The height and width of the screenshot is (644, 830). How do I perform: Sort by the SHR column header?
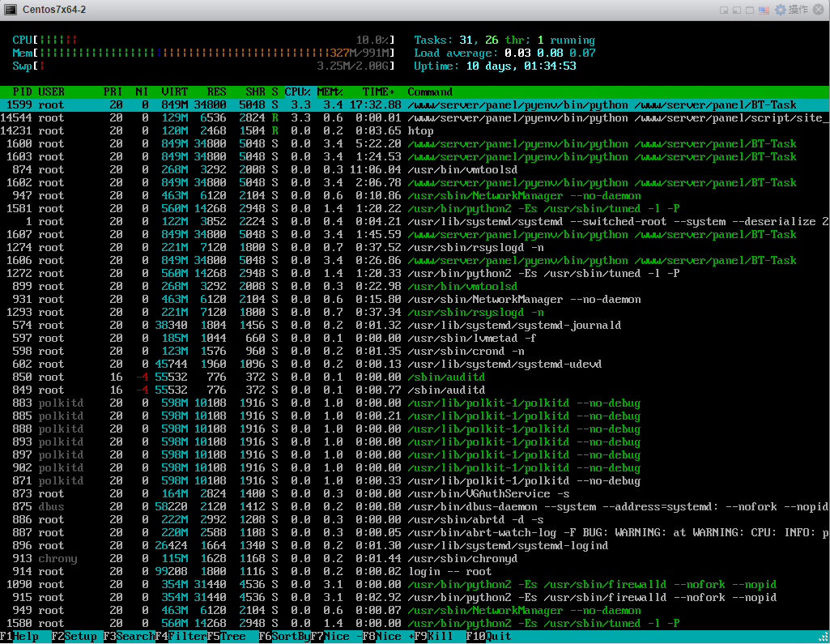(255, 92)
